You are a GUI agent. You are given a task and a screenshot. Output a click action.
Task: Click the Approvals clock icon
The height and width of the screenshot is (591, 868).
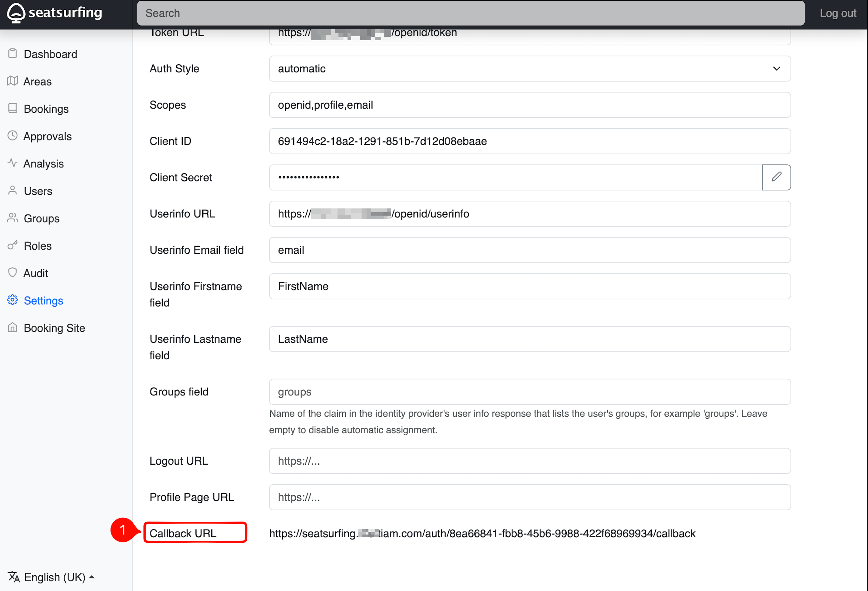(13, 136)
